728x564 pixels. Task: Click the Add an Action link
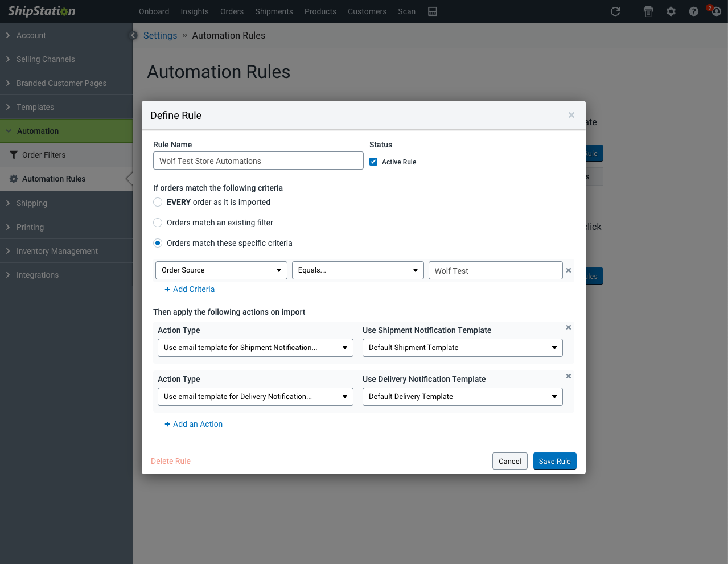(x=194, y=424)
